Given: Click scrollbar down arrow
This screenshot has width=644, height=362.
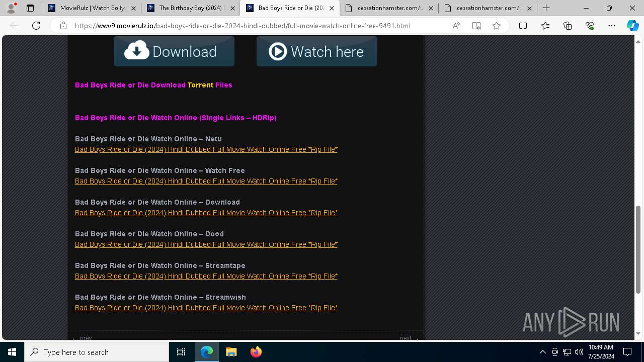Looking at the screenshot, I should tap(638, 334).
